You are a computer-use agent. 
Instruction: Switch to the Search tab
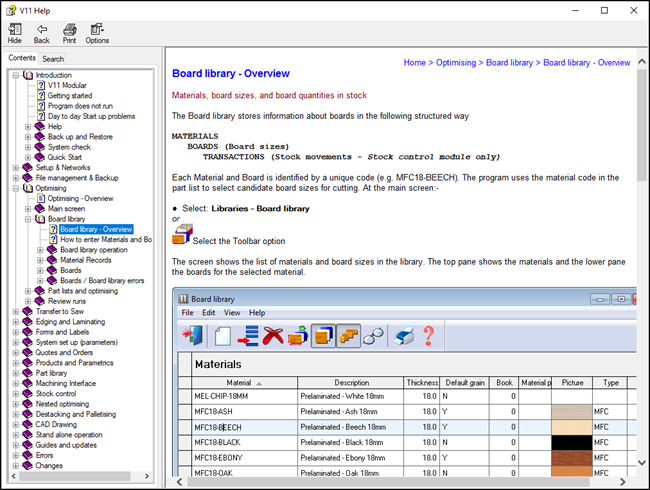coord(53,59)
